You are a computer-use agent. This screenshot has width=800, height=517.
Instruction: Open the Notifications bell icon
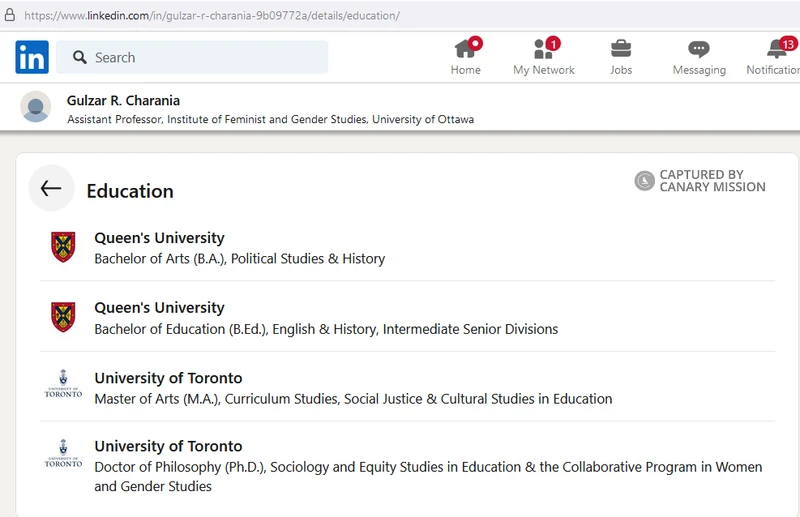click(x=777, y=49)
